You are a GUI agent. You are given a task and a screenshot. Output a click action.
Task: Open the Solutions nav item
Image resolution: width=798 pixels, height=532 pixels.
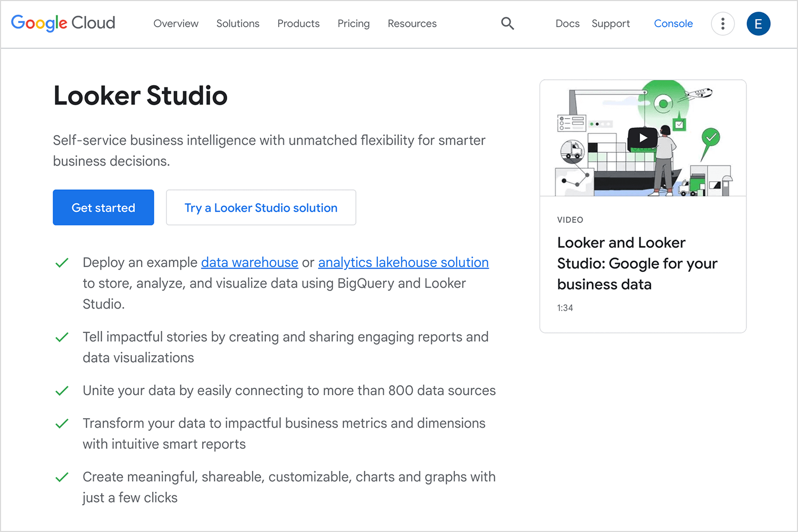tap(238, 23)
